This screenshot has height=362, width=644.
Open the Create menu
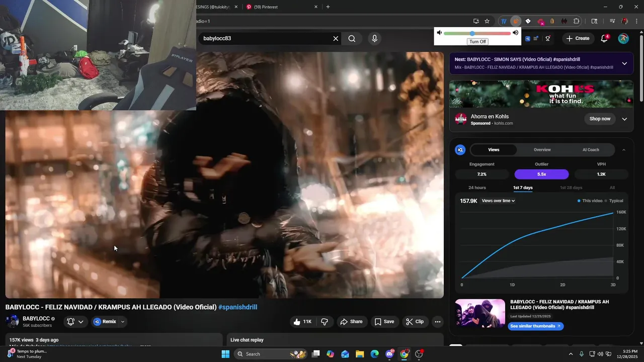coord(578,38)
